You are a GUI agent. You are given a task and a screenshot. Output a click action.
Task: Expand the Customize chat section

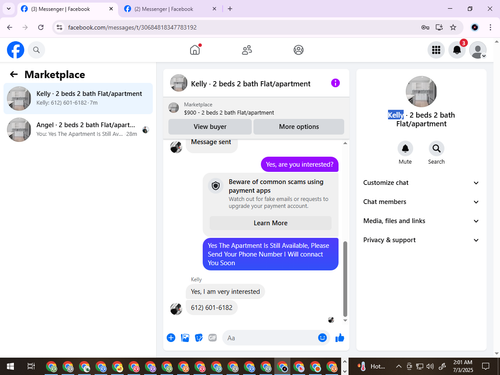tap(421, 183)
